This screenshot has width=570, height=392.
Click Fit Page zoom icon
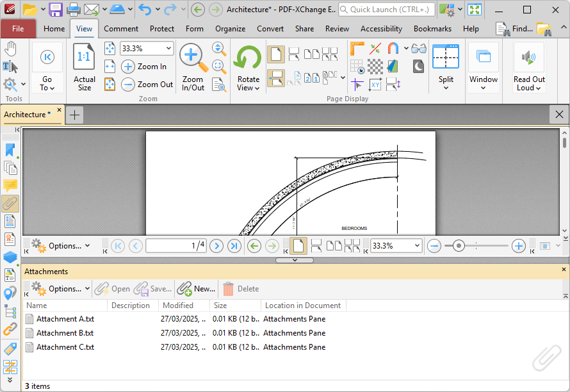pos(110,49)
